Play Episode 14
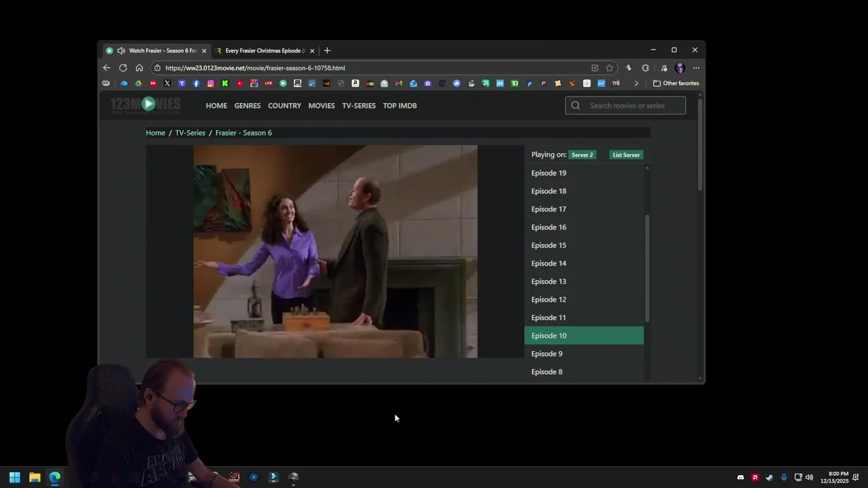 tap(584, 263)
